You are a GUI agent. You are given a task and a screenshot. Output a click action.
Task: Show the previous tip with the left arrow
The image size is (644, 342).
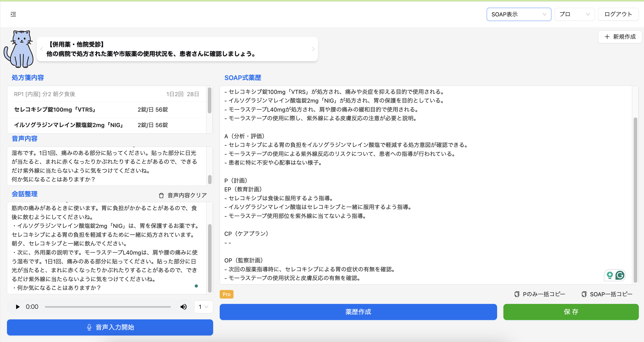pos(41,49)
